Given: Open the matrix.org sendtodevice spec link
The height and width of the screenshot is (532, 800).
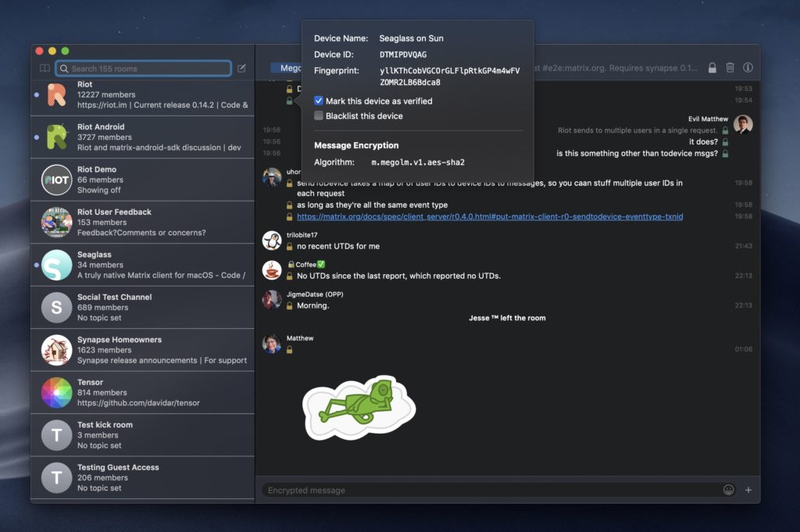Looking at the screenshot, I should (x=490, y=216).
